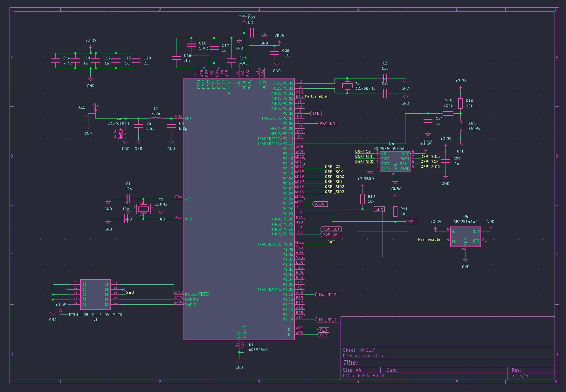Click the nRF52840 value text
This screenshot has width=566, height=392.
tap(258, 350)
